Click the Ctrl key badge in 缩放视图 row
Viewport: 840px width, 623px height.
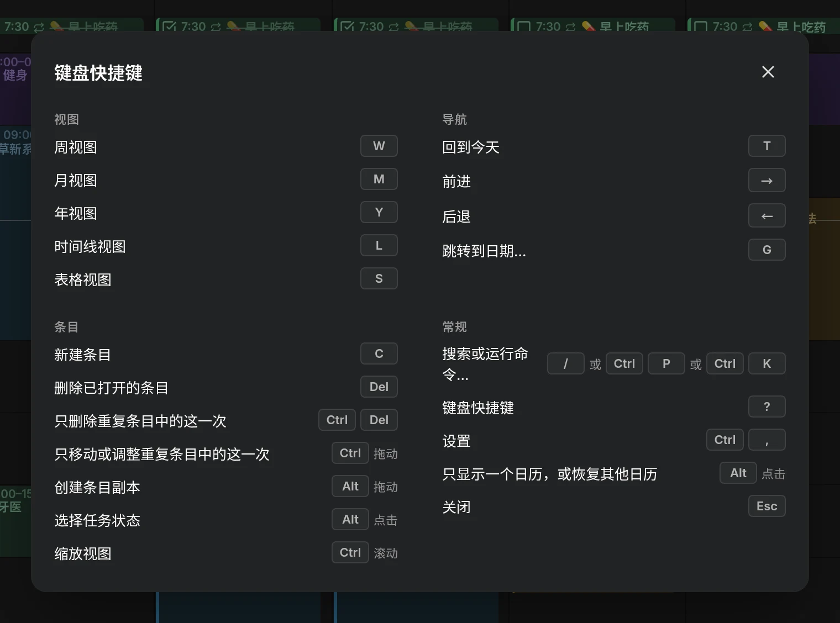tap(350, 553)
